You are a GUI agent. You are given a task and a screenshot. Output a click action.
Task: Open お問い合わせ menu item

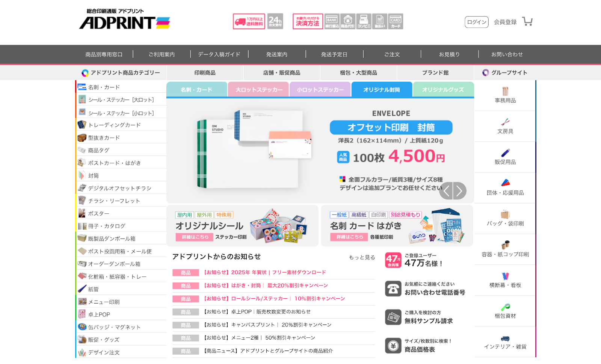[507, 54]
